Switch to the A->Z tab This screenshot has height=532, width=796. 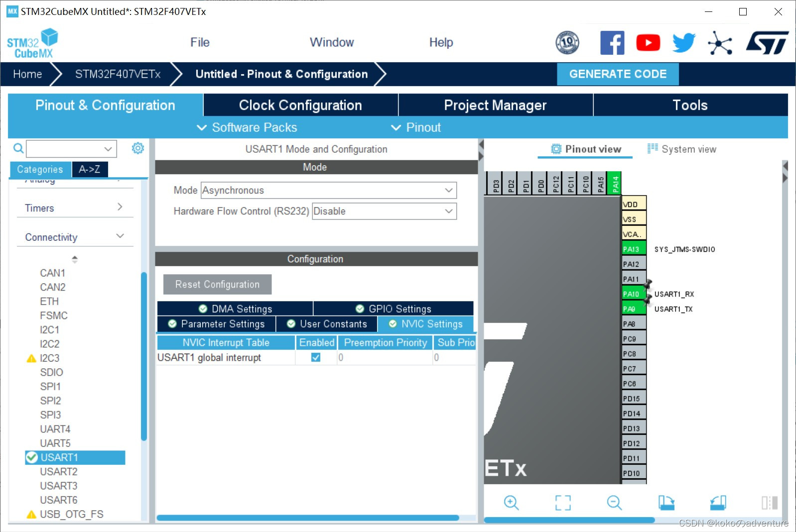(90, 169)
